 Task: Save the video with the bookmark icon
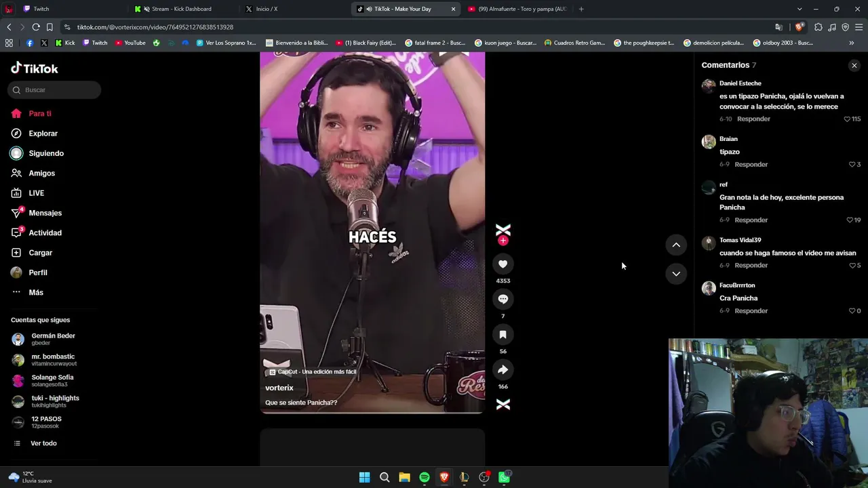tap(502, 334)
